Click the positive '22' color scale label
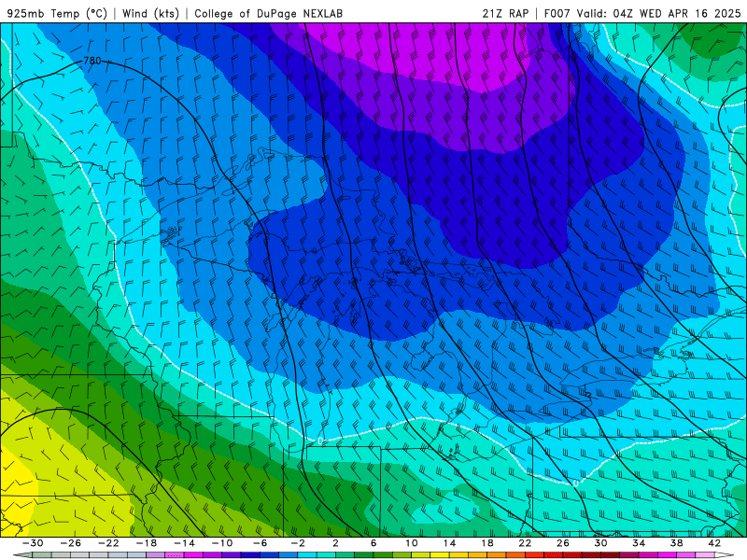Image resolution: width=747 pixels, height=560 pixels. click(525, 543)
